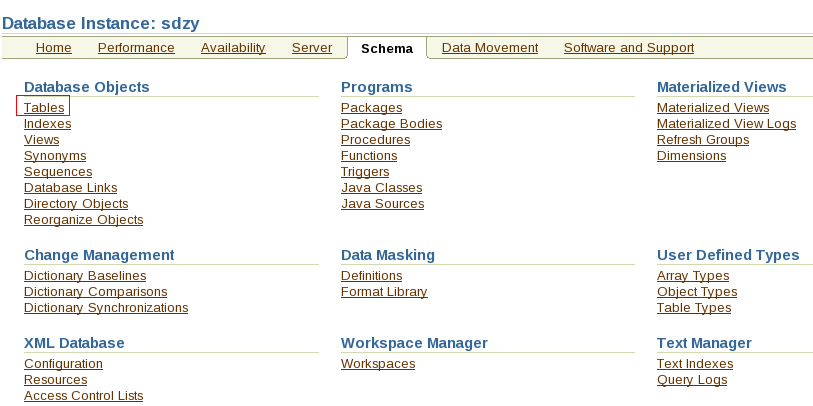Image resolution: width=813 pixels, height=406 pixels.
Task: Navigate to Database Links
Action: (70, 188)
